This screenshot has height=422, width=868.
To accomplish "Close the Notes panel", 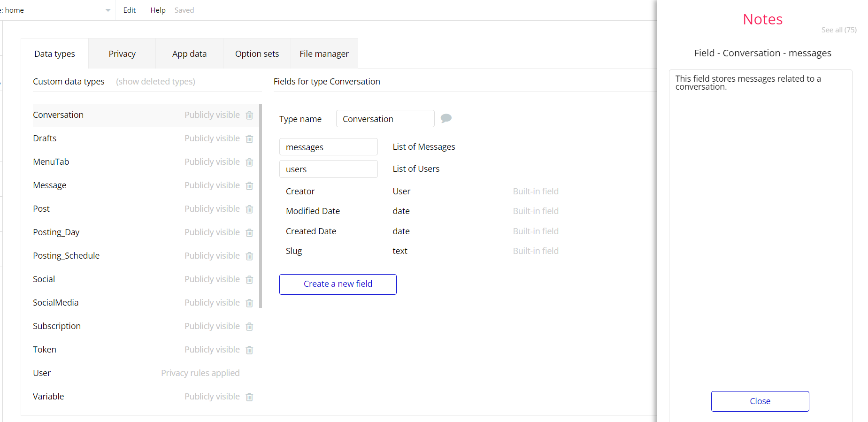I will pos(760,401).
